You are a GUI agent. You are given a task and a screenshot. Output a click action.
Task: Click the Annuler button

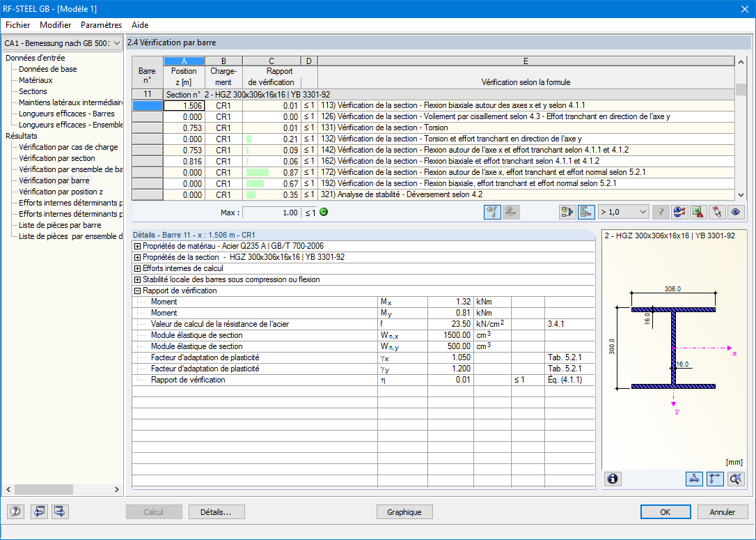click(723, 512)
